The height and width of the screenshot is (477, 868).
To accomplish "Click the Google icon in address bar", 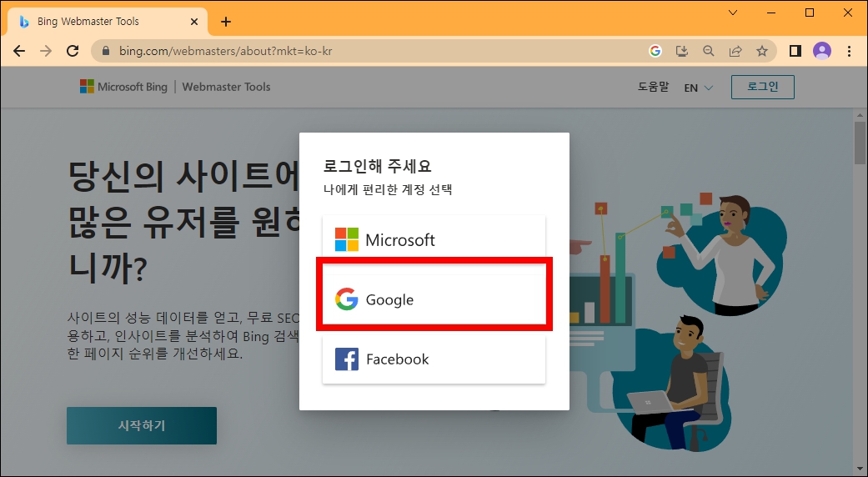I will point(655,51).
